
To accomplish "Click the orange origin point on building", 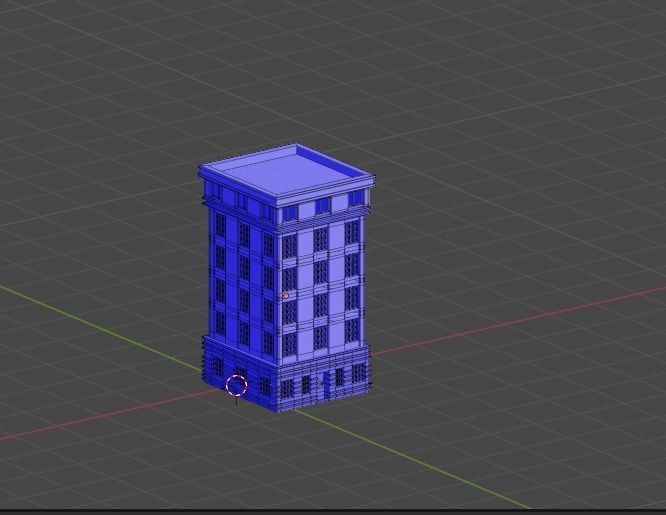I will point(286,295).
